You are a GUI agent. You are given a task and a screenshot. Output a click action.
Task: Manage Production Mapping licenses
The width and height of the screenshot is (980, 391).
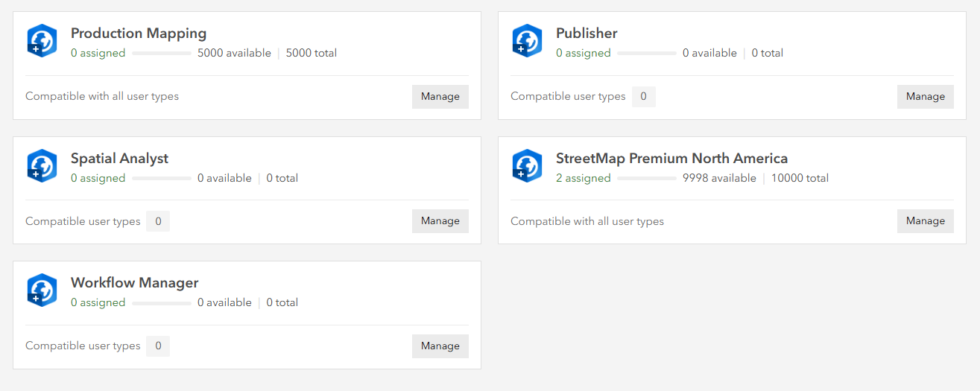tap(440, 96)
